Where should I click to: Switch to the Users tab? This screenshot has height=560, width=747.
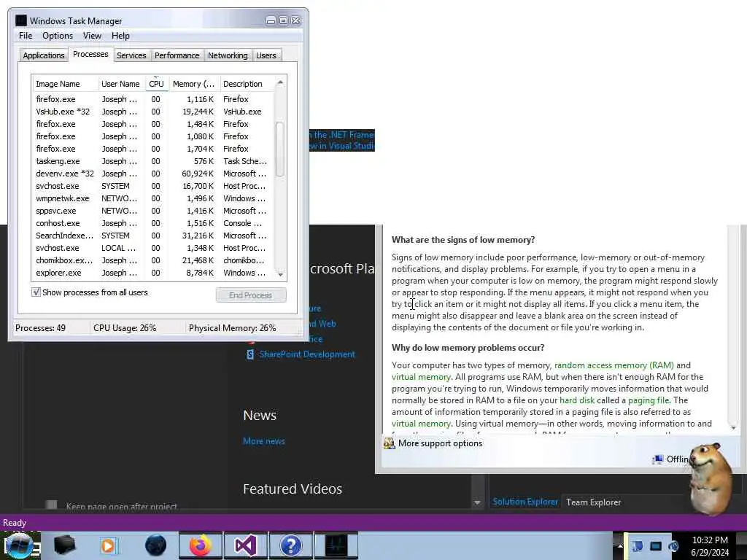(x=266, y=55)
